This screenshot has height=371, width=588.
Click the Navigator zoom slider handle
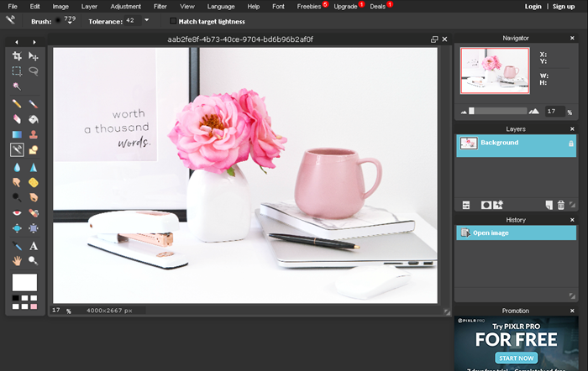[471, 111]
